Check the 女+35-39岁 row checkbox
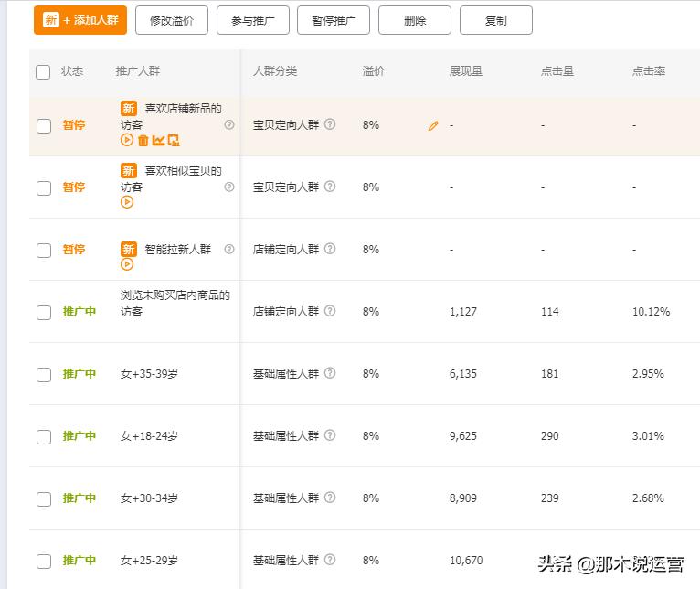700x589 pixels. tap(44, 374)
